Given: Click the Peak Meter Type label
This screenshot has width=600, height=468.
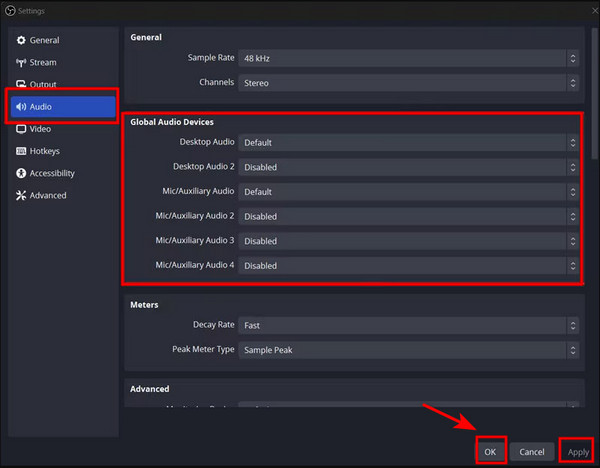Looking at the screenshot, I should pyautogui.click(x=203, y=349).
